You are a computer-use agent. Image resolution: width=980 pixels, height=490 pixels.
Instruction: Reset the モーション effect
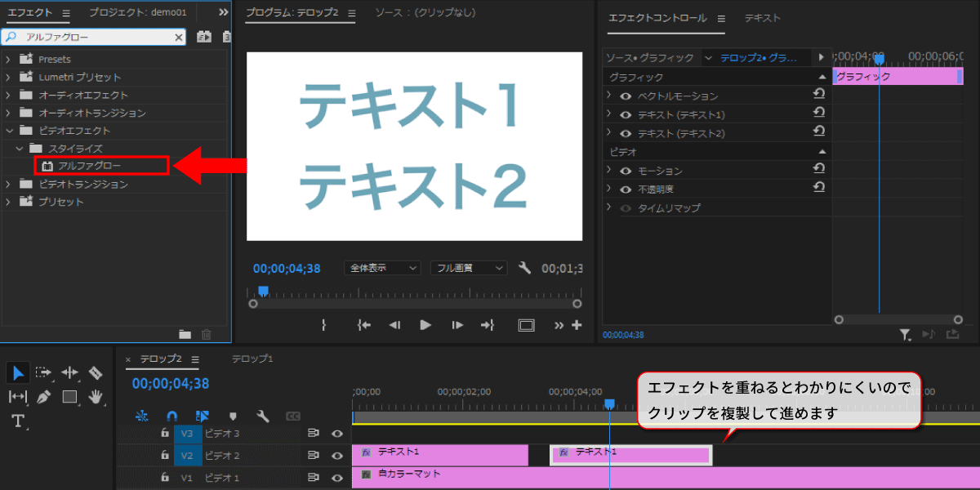(x=819, y=168)
